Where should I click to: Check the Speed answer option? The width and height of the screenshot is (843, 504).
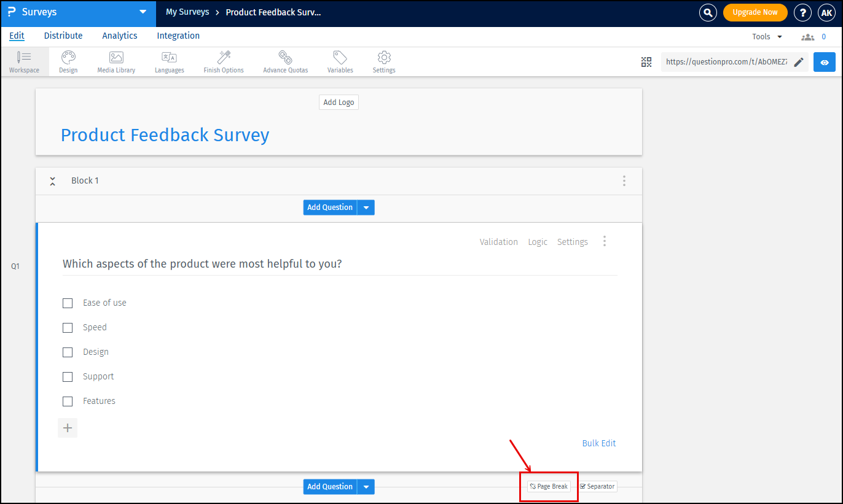[68, 327]
